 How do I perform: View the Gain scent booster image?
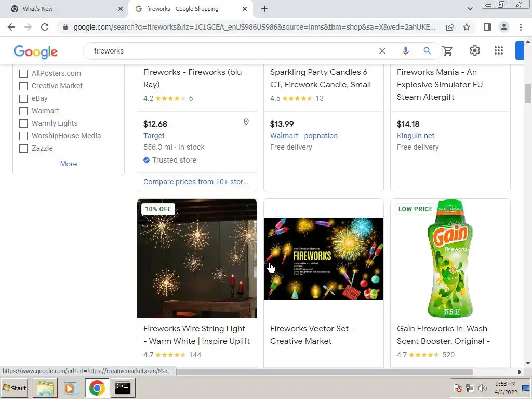tap(450, 259)
